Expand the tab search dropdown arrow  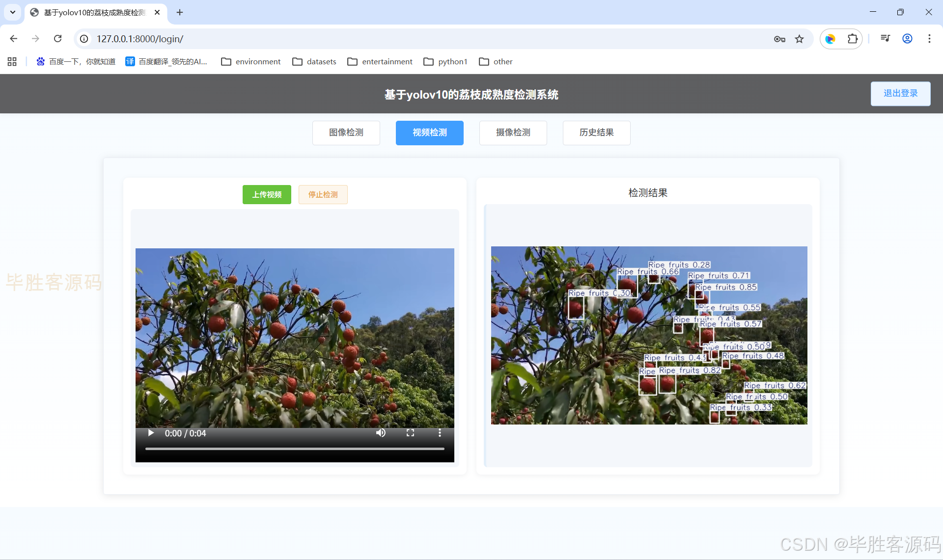(x=13, y=12)
